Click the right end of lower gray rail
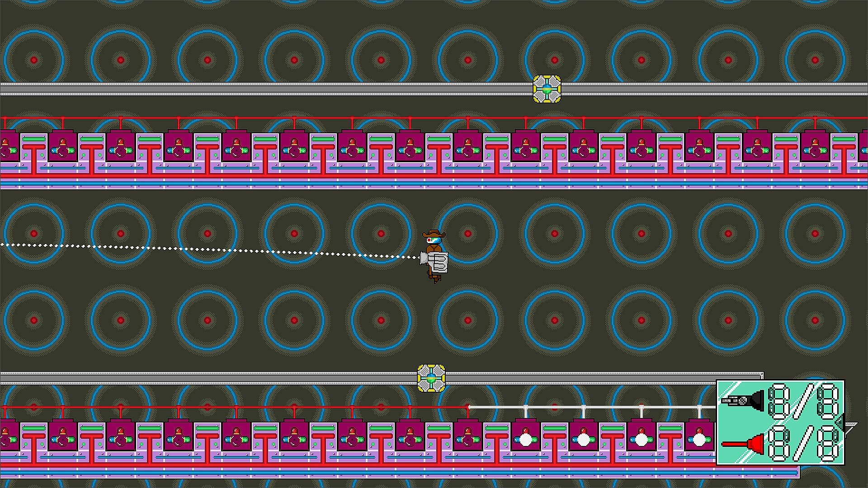Image resolution: width=868 pixels, height=488 pixels. click(760, 376)
